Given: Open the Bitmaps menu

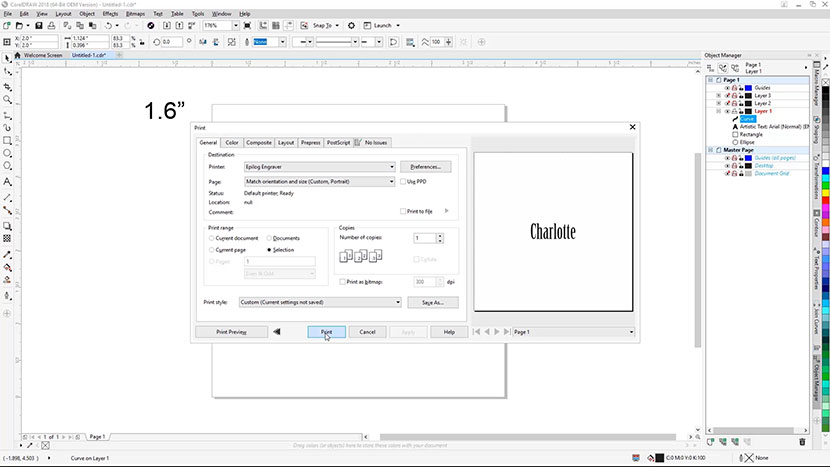Looking at the screenshot, I should tap(135, 14).
